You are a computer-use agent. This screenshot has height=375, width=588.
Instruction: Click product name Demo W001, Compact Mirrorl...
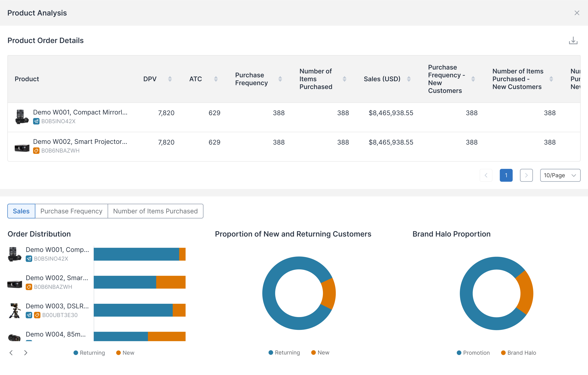[80, 112]
